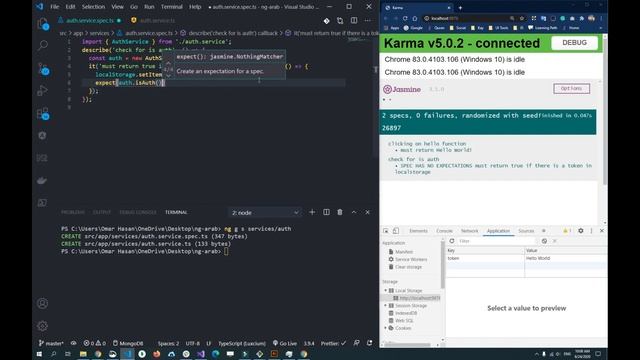Click the master branch in the status bar
The height and width of the screenshot is (360, 640).
(51, 343)
